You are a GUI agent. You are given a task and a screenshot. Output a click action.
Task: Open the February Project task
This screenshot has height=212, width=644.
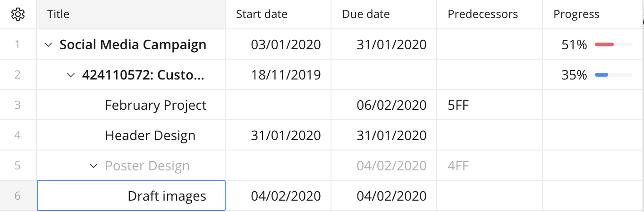[x=155, y=105]
